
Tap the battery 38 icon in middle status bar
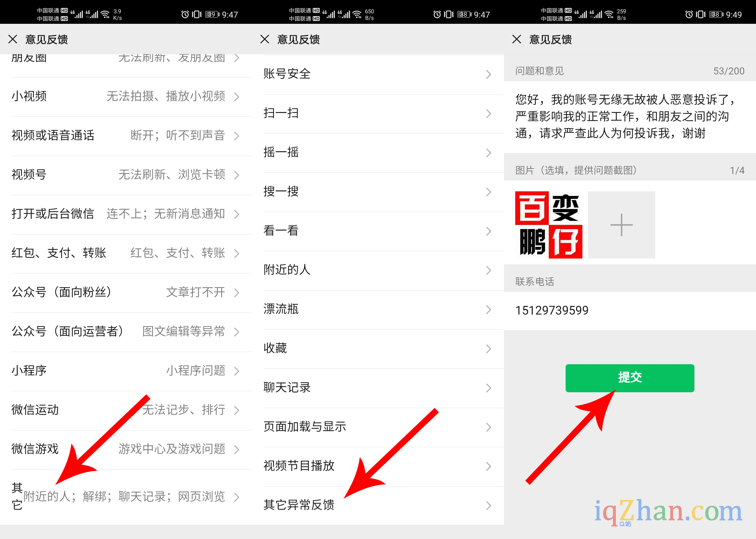tap(464, 14)
